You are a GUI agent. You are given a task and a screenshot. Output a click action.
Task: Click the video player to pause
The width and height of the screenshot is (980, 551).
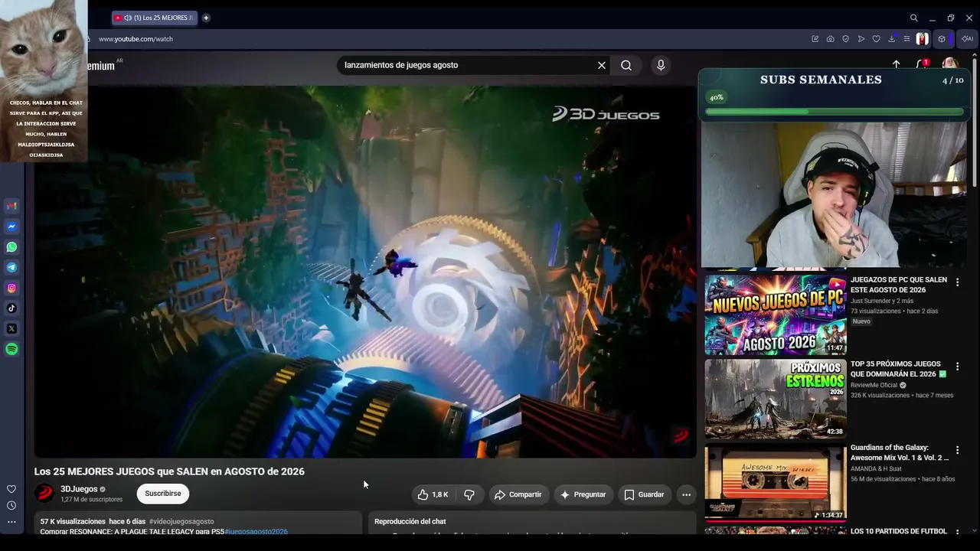click(365, 272)
